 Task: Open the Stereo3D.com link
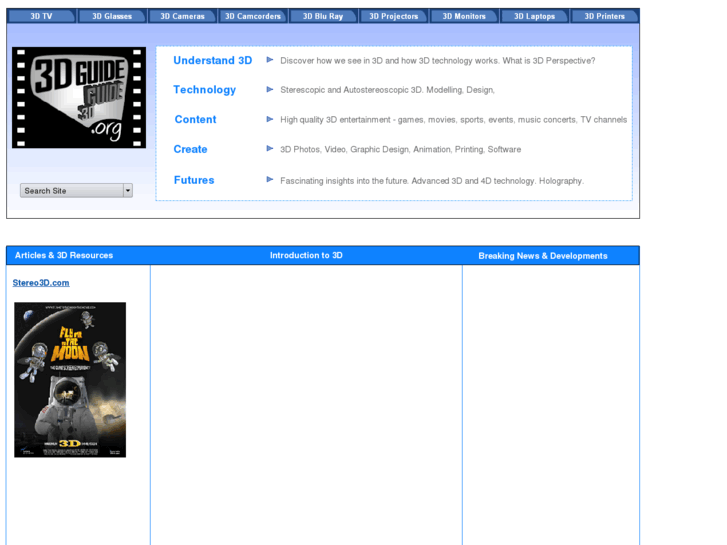point(41,282)
